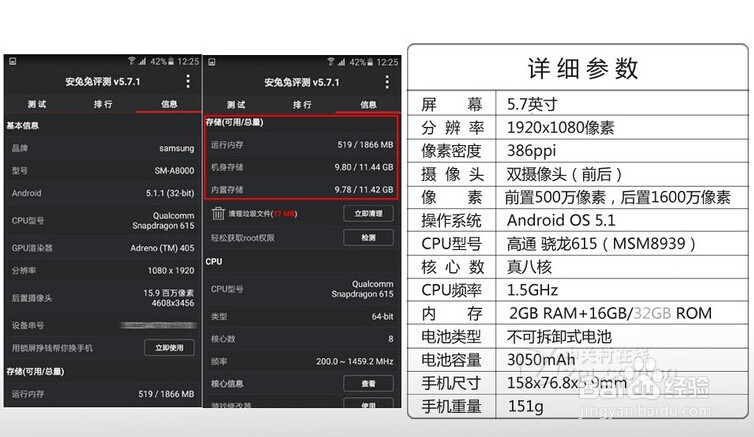This screenshot has width=754, height=437.
Task: Tap the 立即清理 button
Action: point(368,213)
